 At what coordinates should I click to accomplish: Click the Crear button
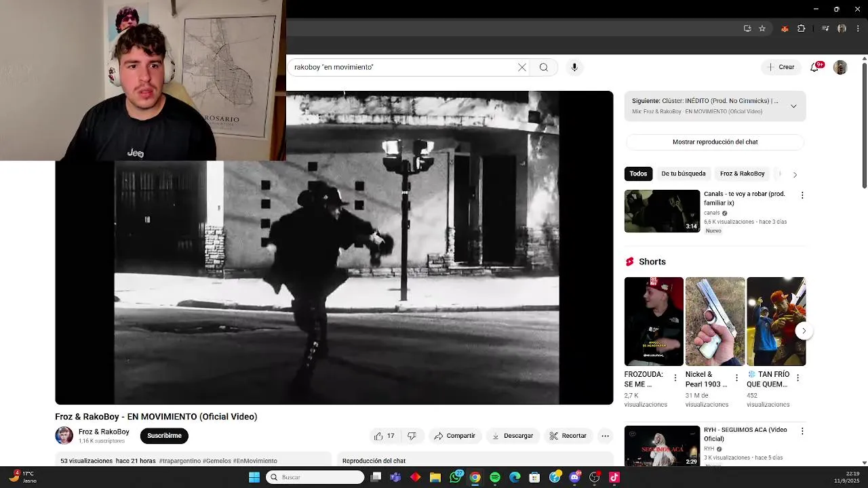point(781,67)
